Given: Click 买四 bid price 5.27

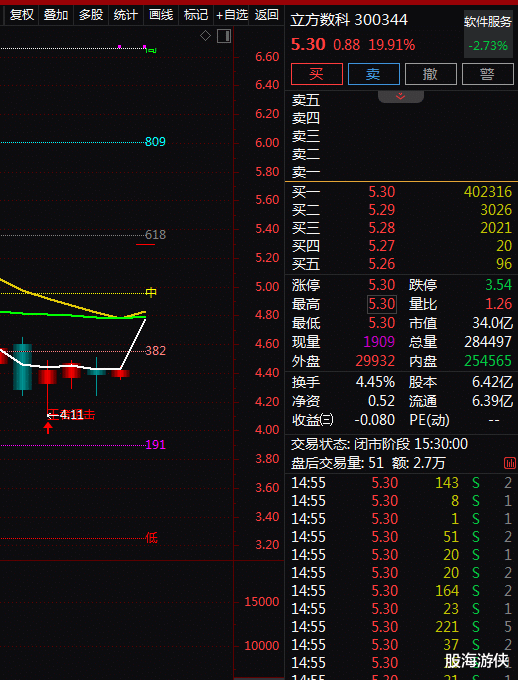Looking at the screenshot, I should point(382,246).
